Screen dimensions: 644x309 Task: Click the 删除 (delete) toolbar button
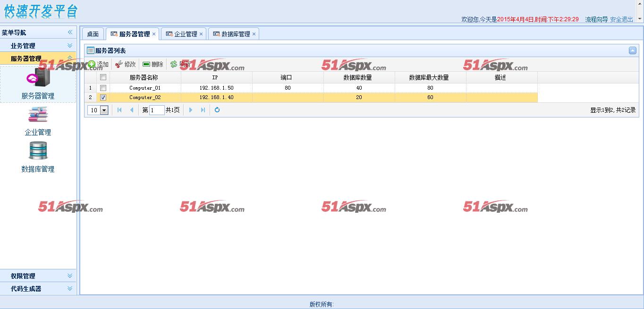[x=153, y=64]
